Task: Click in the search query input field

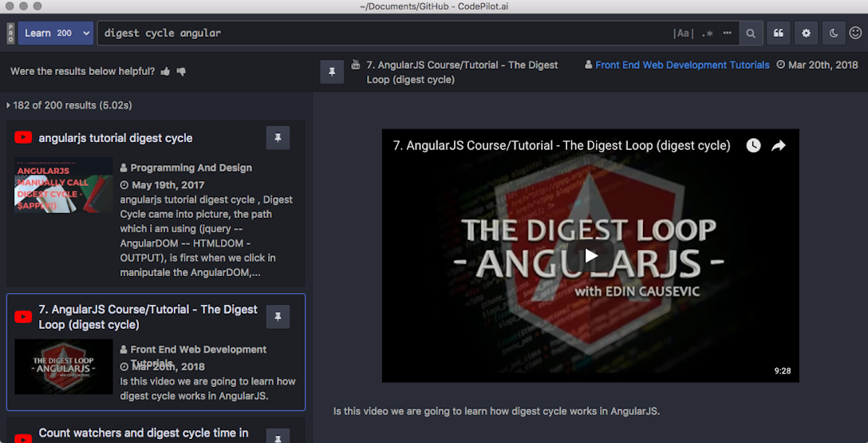Action: coord(383,34)
